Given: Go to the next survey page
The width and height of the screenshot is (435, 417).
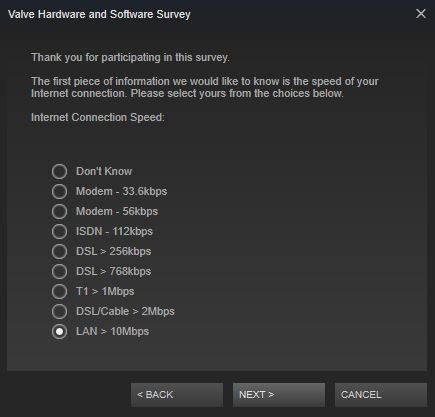Looking at the screenshot, I should tap(279, 395).
